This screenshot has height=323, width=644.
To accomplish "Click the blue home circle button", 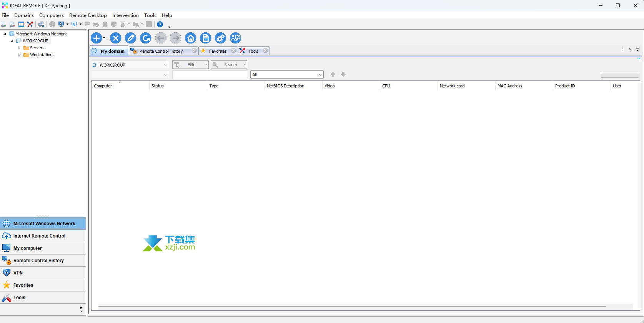I will point(191,38).
